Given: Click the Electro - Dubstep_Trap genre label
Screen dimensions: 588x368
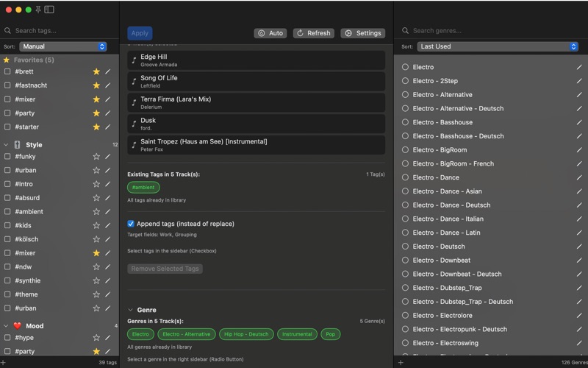Looking at the screenshot, I should point(448,288).
